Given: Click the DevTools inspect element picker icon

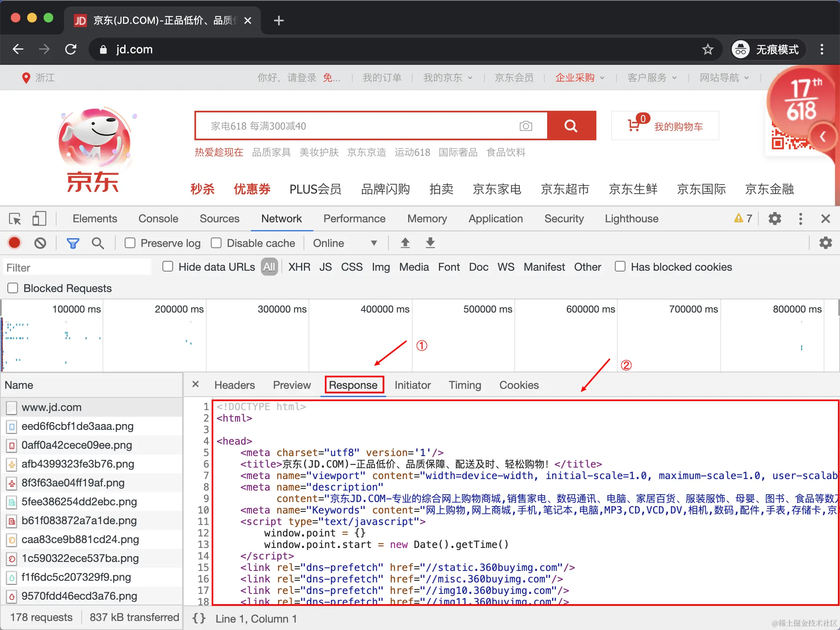Looking at the screenshot, I should click(x=15, y=219).
